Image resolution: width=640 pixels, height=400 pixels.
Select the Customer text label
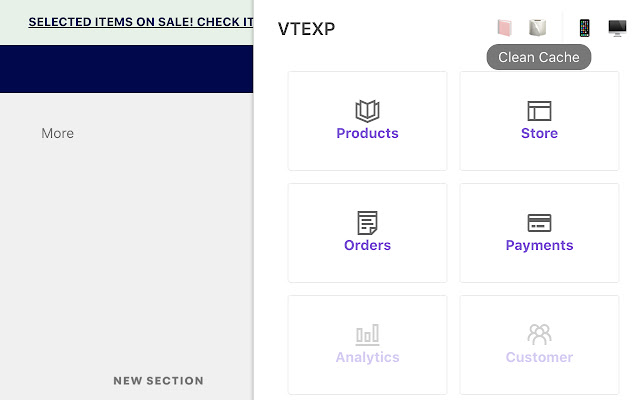(539, 358)
